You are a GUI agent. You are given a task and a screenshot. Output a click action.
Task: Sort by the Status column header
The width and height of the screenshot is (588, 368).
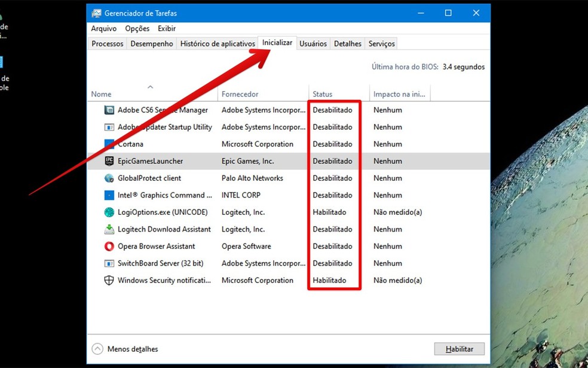322,94
